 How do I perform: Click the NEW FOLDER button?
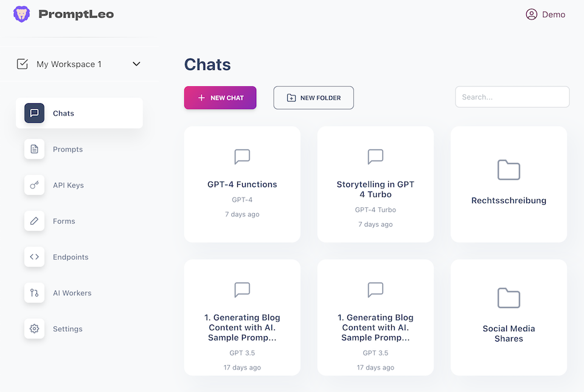[x=314, y=98]
